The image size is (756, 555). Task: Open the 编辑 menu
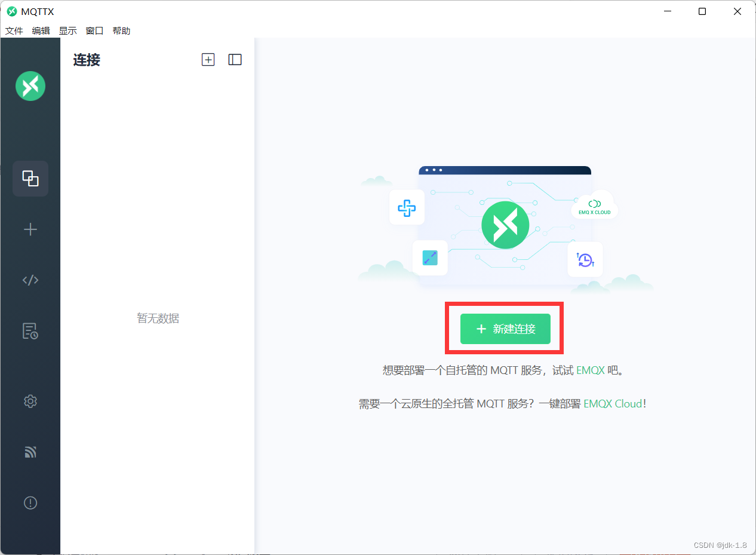pos(41,30)
